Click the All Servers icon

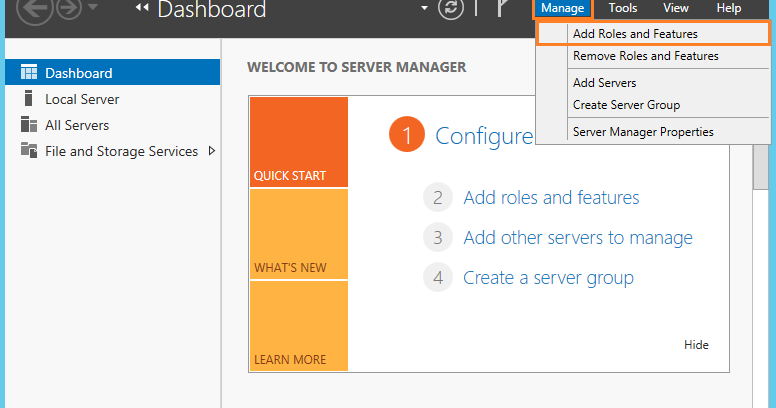point(29,125)
